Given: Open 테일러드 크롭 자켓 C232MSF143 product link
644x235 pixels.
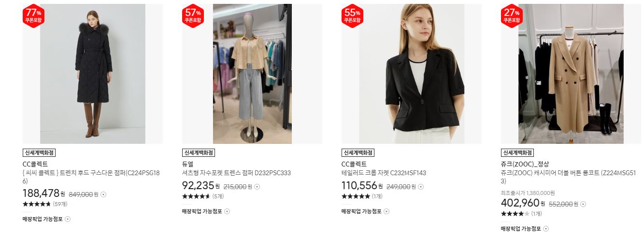Looking at the screenshot, I should (x=384, y=173).
